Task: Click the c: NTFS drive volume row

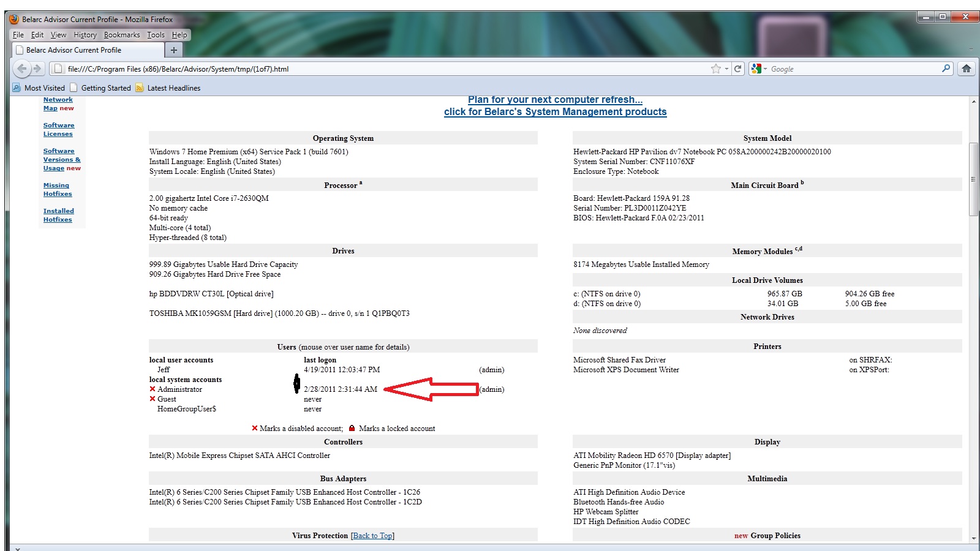Action: [x=734, y=293]
